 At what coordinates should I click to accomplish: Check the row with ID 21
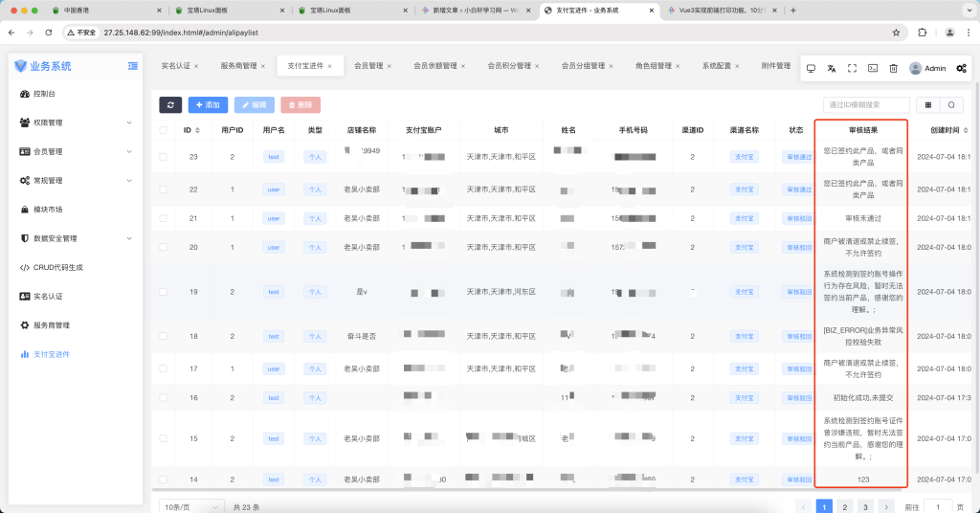(163, 218)
